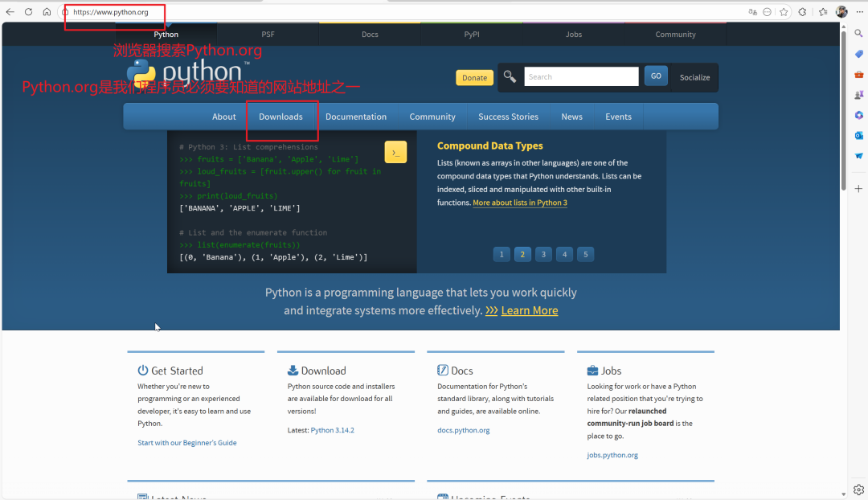This screenshot has width=868, height=500.
Task: Launch the interactive shell yellow prompt button
Action: pyautogui.click(x=395, y=152)
